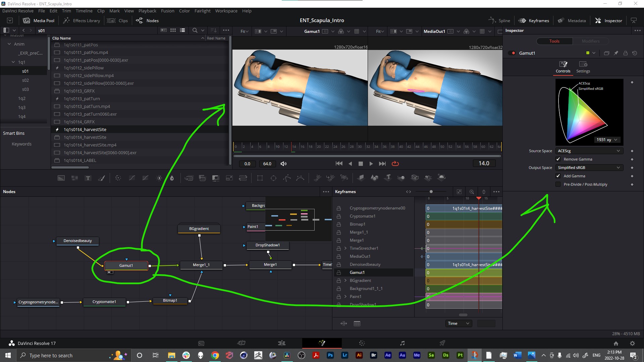644x362 pixels.
Task: Select the Merge1_1 node
Action: [201, 265]
